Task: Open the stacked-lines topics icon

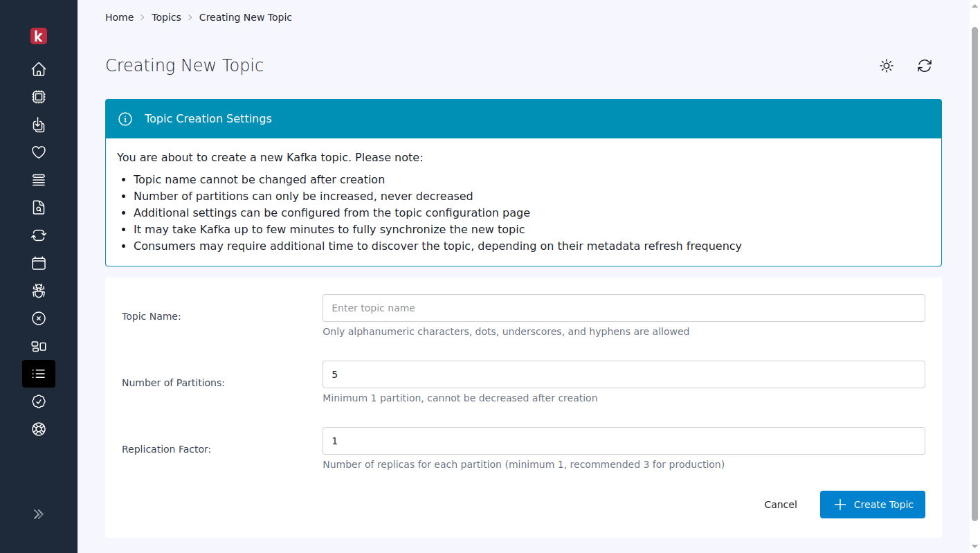Action: (39, 179)
